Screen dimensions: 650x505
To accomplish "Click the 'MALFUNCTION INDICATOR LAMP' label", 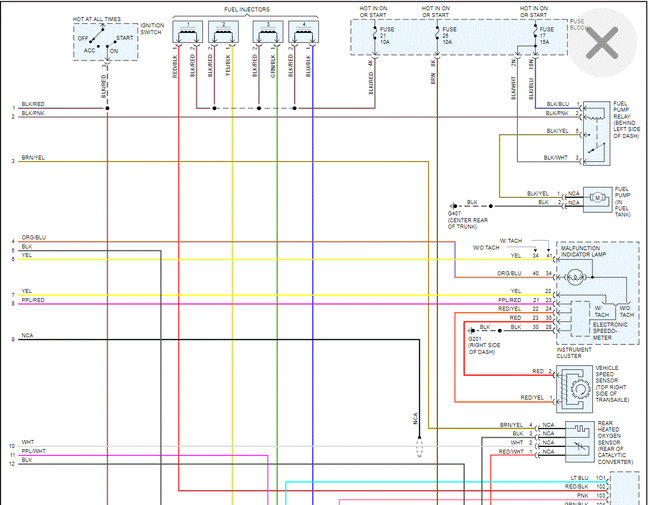I will click(x=583, y=251).
